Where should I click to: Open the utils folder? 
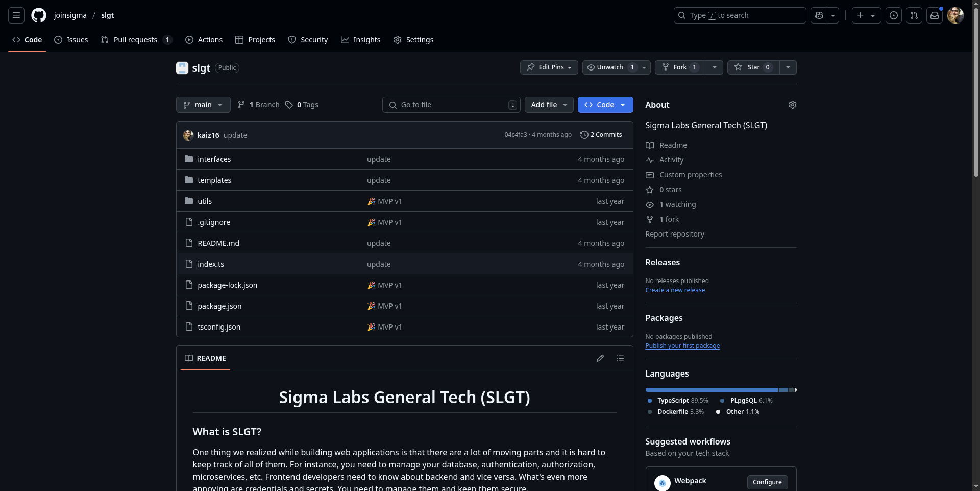tap(205, 201)
